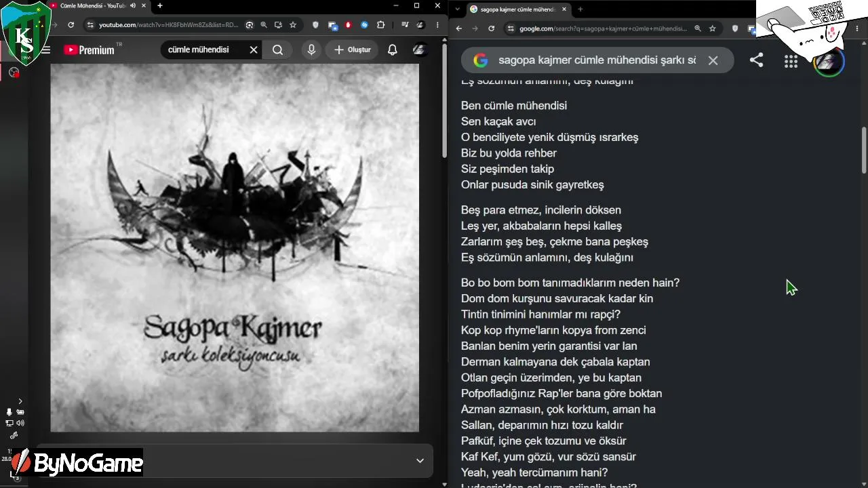This screenshot has width=868, height=488.
Task: View site information for youtube.com
Action: pos(90,25)
